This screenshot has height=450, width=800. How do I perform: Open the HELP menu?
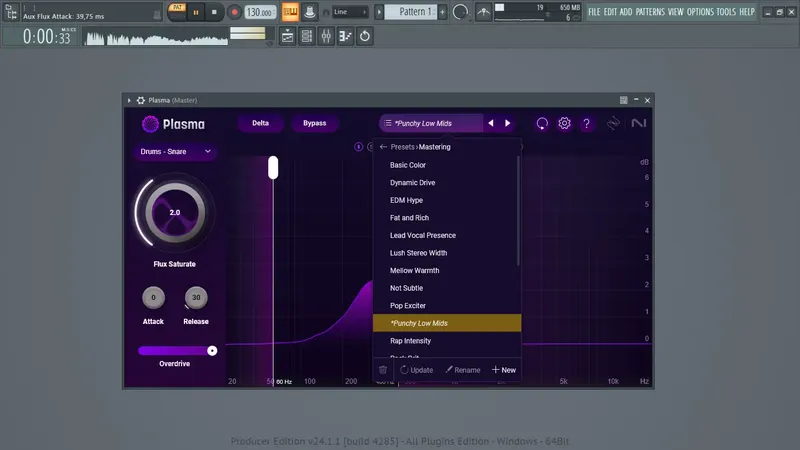click(747, 12)
